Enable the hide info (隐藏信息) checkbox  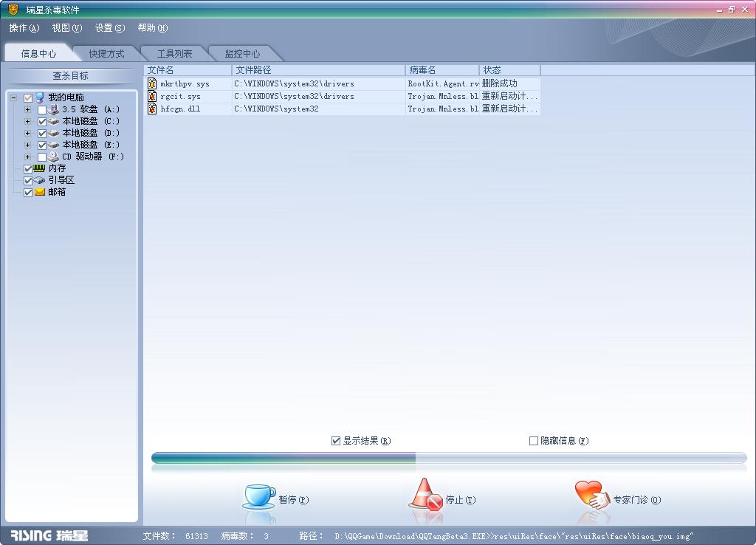click(x=534, y=441)
